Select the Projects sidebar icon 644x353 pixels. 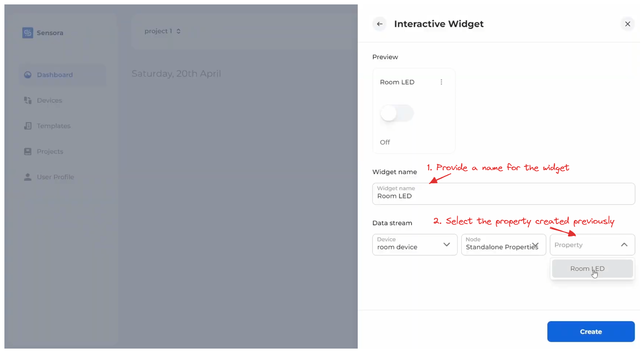[x=27, y=151]
